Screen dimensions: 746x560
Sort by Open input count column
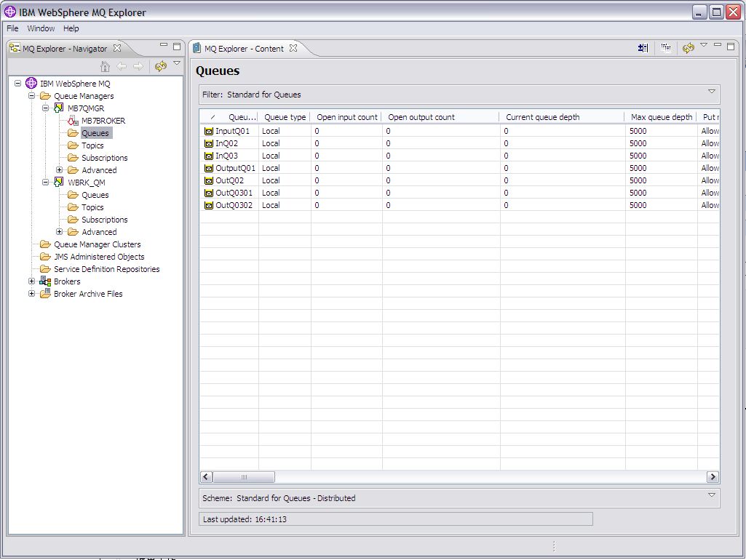point(347,117)
